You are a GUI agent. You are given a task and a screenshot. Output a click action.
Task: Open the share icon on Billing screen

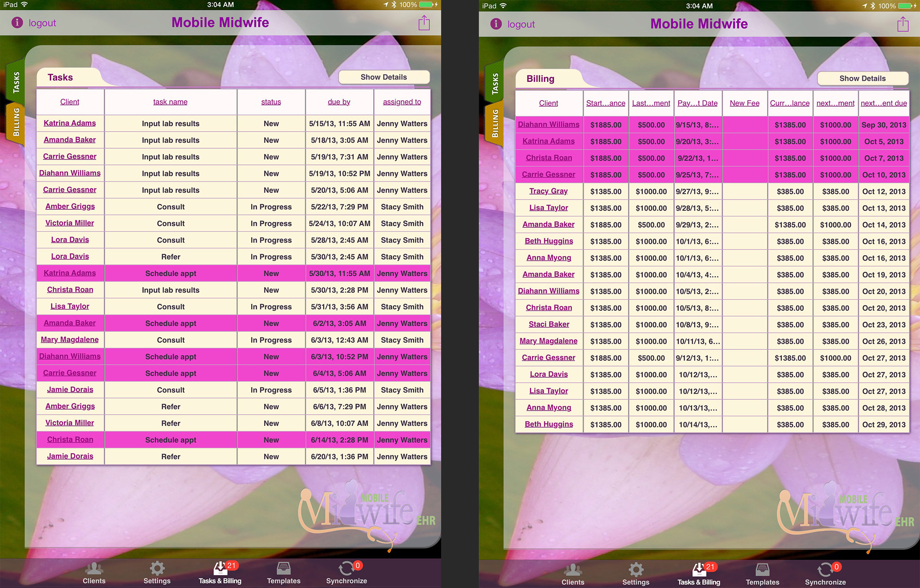pyautogui.click(x=903, y=24)
